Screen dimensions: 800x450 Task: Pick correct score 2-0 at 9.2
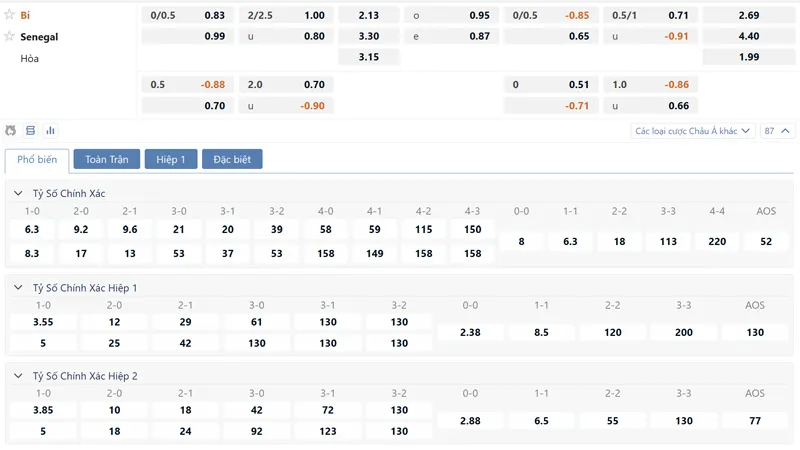(x=81, y=230)
